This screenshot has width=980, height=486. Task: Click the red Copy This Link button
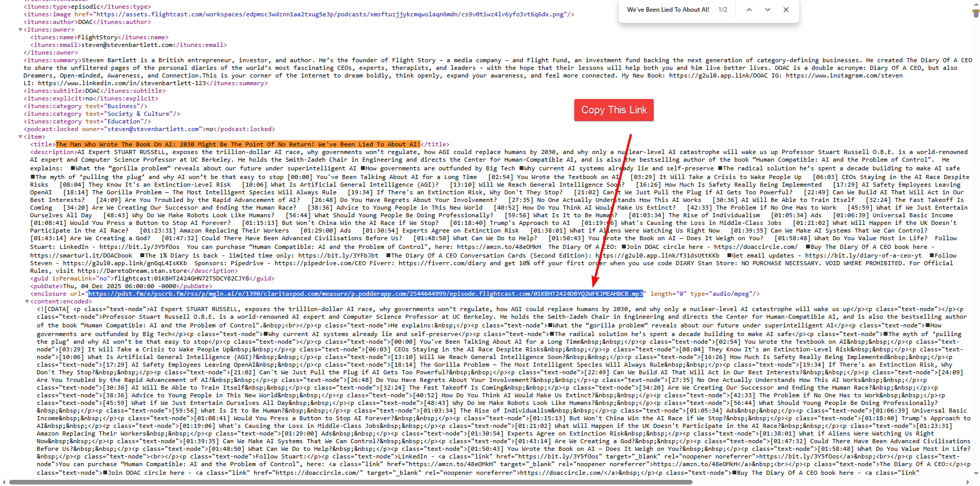(x=614, y=110)
